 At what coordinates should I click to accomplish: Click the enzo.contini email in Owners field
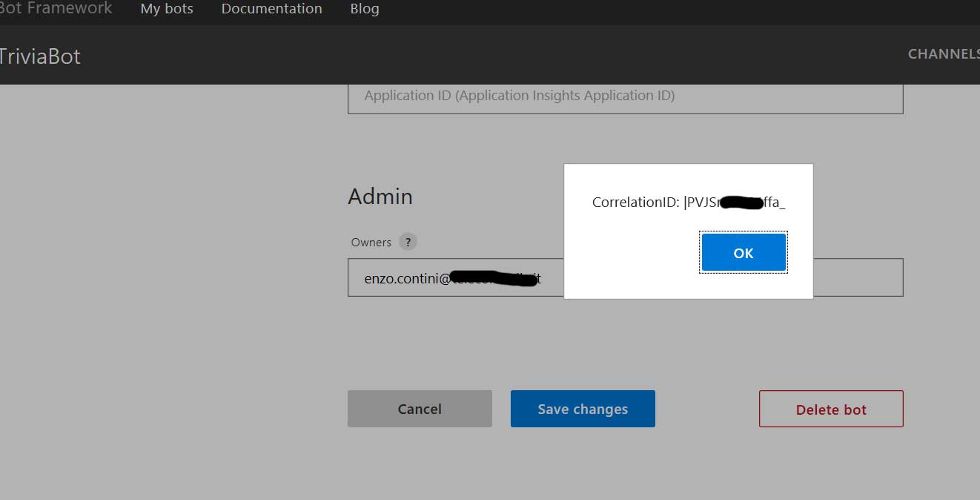pyautogui.click(x=408, y=279)
